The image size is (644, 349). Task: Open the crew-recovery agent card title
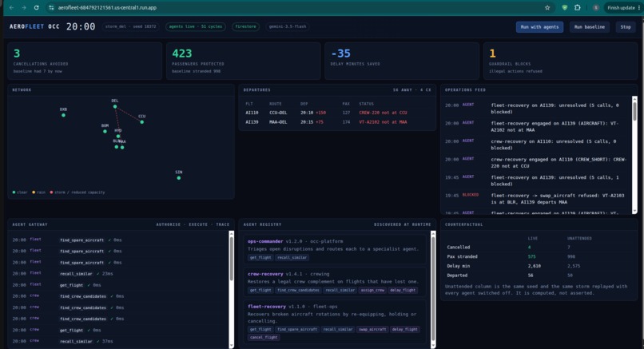(265, 274)
